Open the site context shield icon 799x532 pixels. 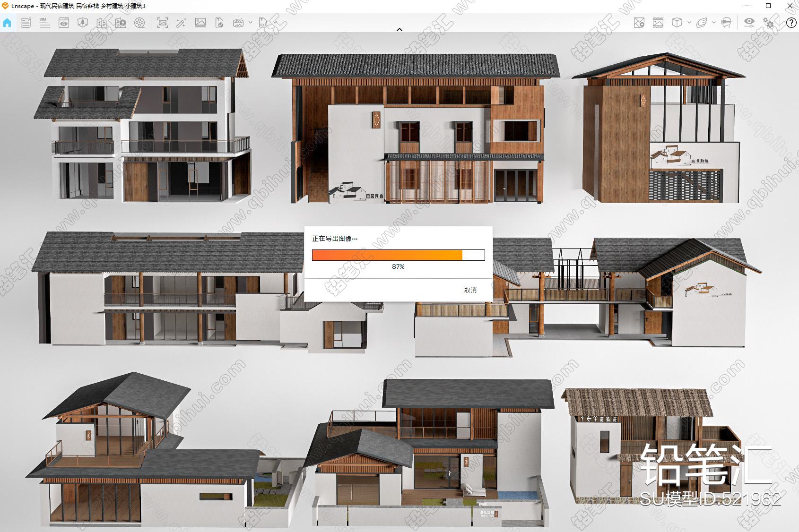(x=83, y=23)
